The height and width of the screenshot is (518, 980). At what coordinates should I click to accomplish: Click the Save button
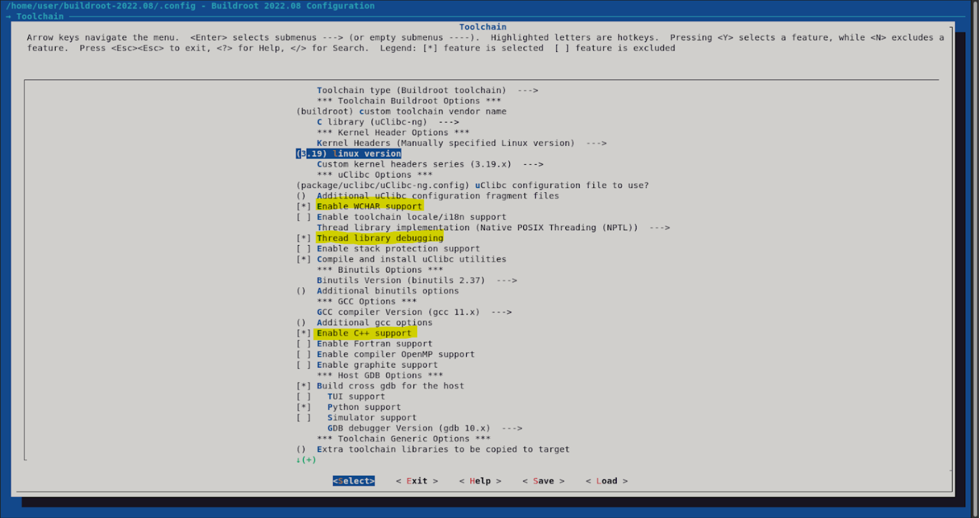[x=543, y=481]
